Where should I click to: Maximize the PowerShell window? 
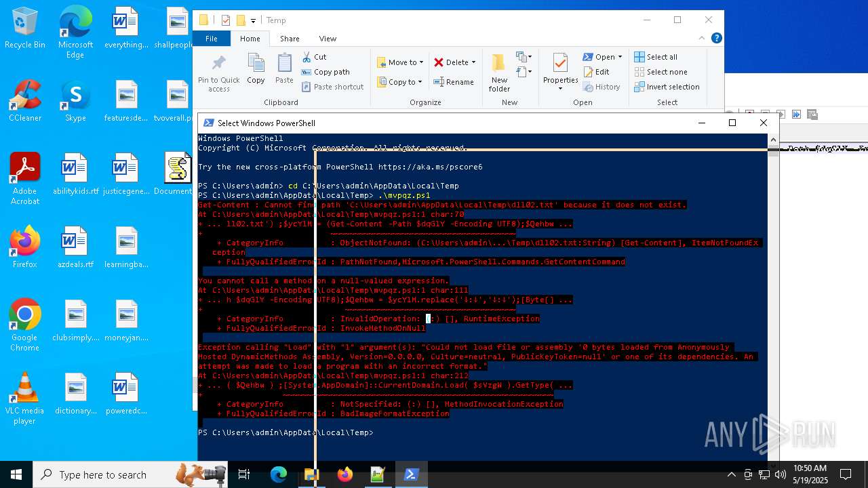coord(732,123)
